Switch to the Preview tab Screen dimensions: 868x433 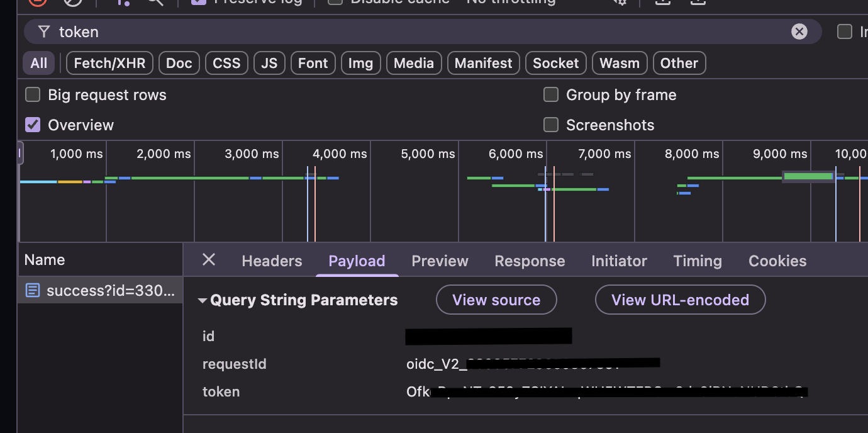[x=440, y=261]
